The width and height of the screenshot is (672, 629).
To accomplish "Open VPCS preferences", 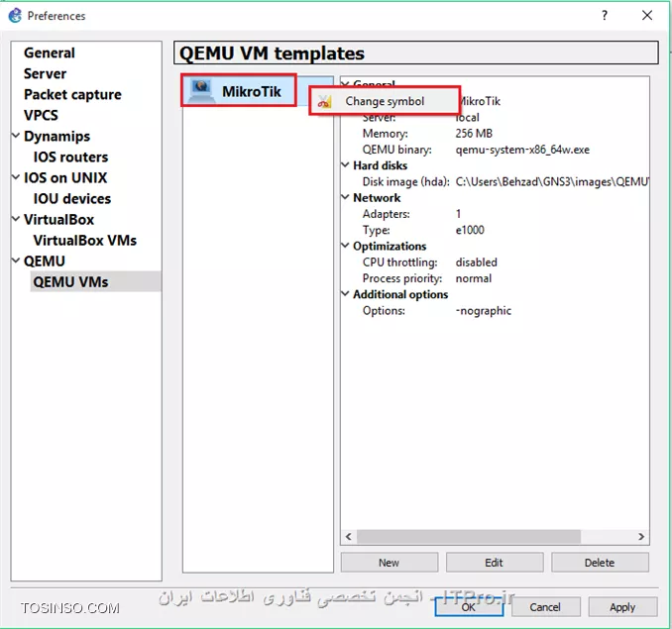I will point(41,115).
